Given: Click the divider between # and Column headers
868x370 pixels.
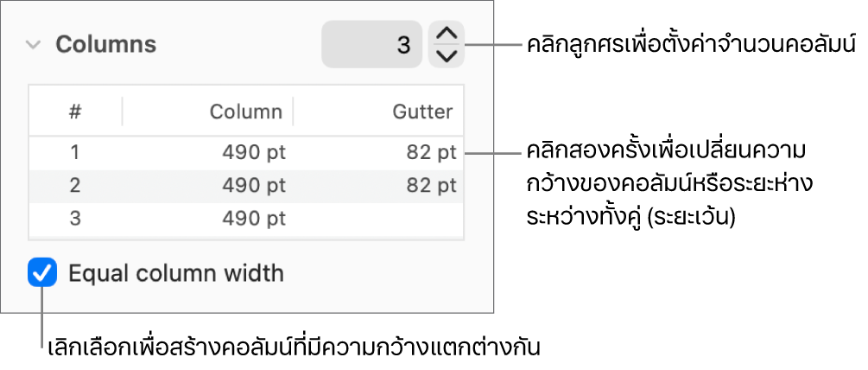Looking at the screenshot, I should point(122,112).
